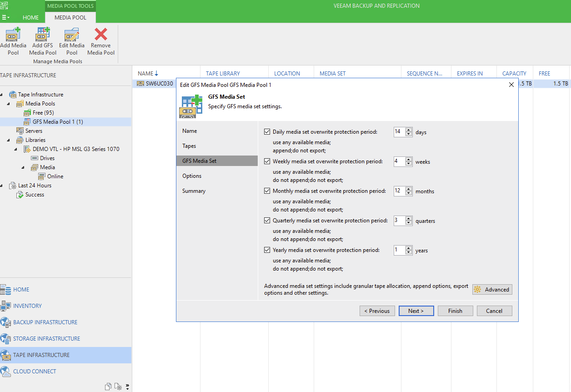Viewport: 571px width, 392px height.
Task: Uncheck Weekly media set overwrite protection
Action: pyautogui.click(x=267, y=161)
